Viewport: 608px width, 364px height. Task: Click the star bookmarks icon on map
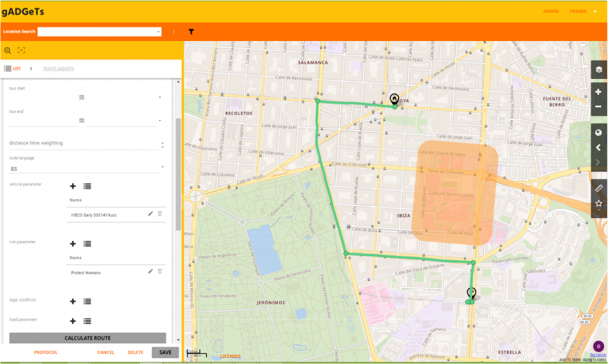599,204
